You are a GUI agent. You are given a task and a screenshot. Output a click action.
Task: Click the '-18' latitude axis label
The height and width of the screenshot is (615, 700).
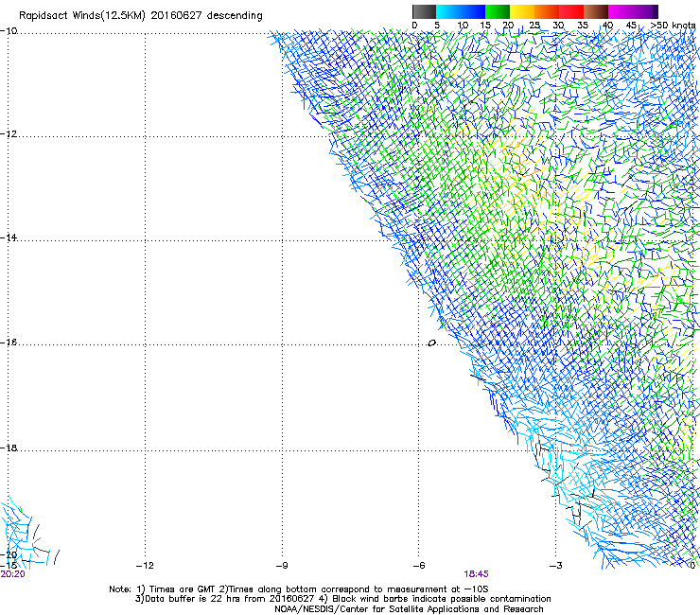tap(9, 448)
